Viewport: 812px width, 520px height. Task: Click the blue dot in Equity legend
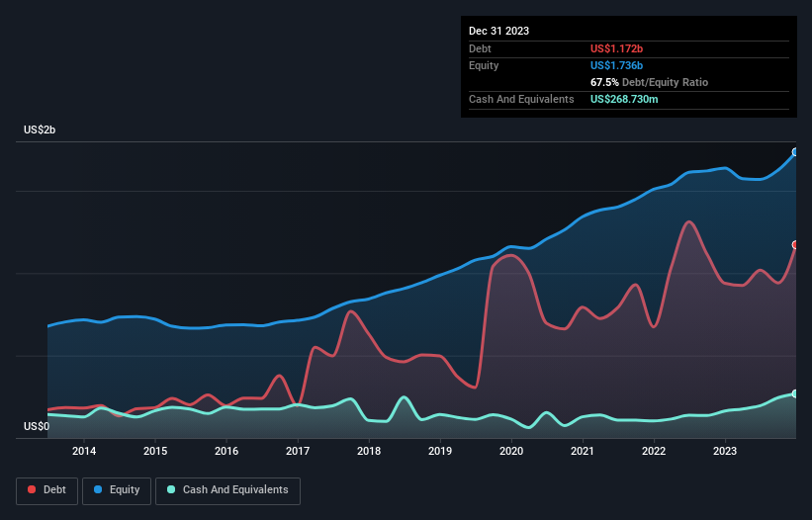click(x=98, y=489)
